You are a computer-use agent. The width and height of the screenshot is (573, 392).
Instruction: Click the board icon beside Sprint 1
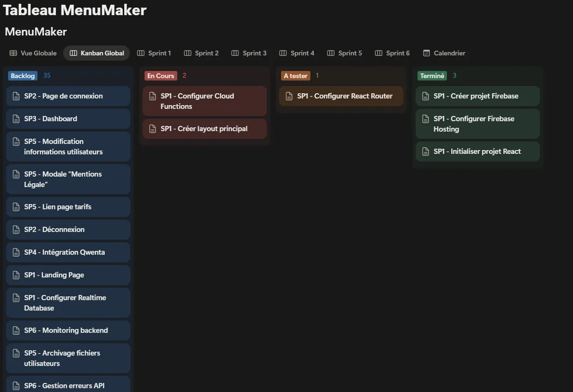[x=141, y=53]
